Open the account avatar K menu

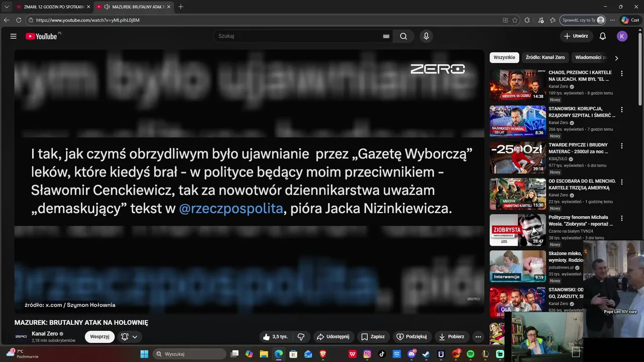622,36
